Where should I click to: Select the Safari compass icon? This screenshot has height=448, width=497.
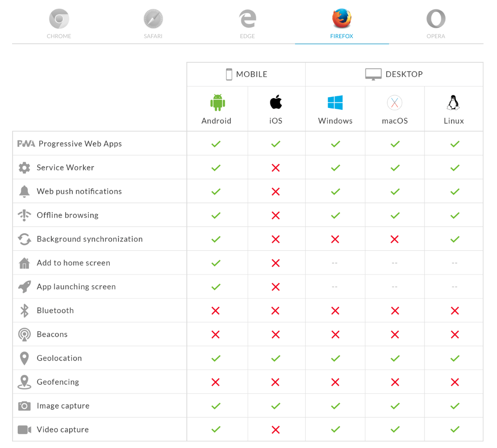(153, 19)
